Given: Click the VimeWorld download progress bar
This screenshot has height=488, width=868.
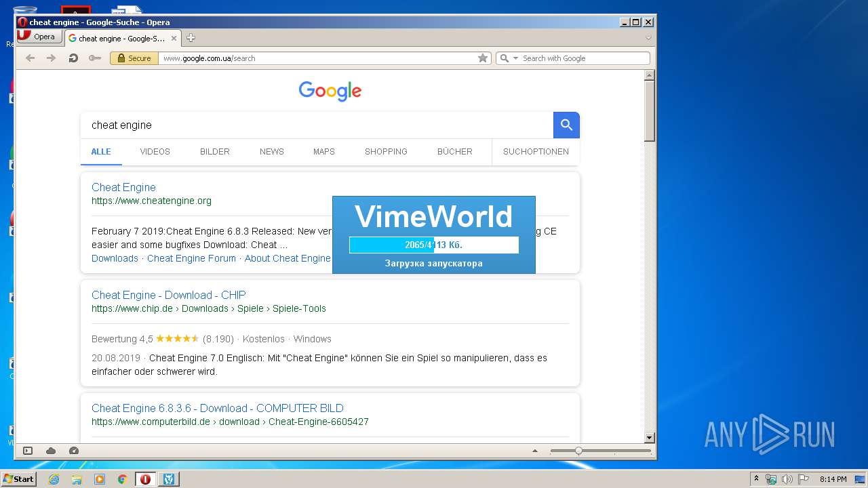Looking at the screenshot, I should pyautogui.click(x=434, y=245).
